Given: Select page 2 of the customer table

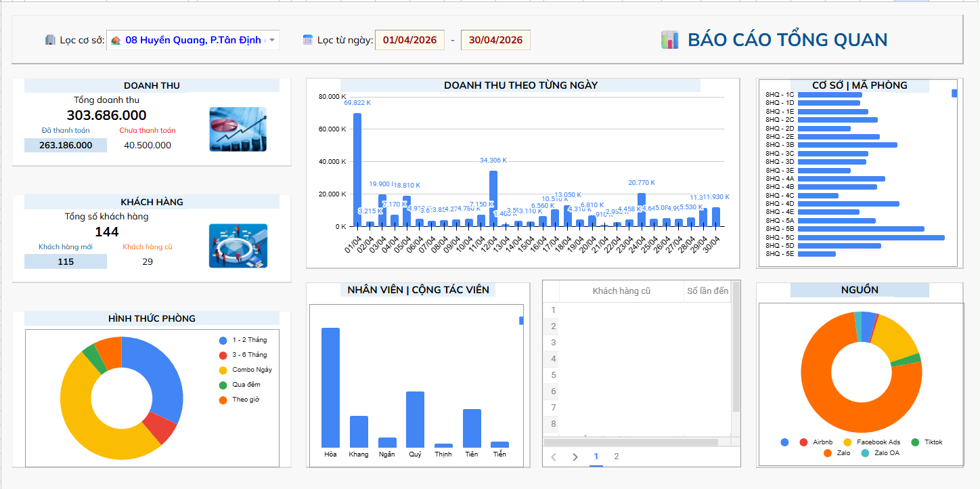Looking at the screenshot, I should pyautogui.click(x=616, y=456).
